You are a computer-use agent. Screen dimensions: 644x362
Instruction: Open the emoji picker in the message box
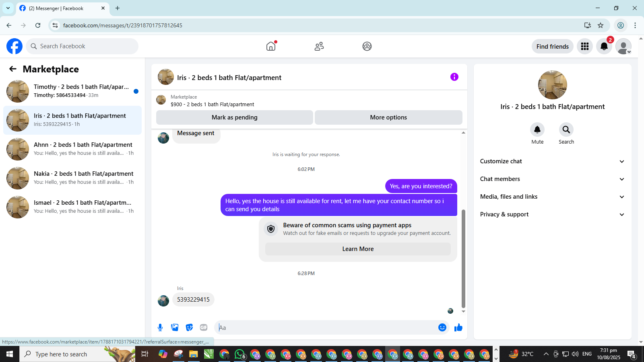tap(442, 327)
